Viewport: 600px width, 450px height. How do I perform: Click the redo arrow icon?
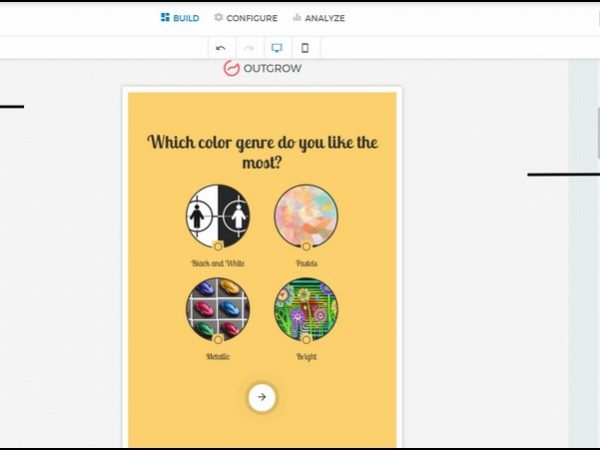pyautogui.click(x=249, y=48)
